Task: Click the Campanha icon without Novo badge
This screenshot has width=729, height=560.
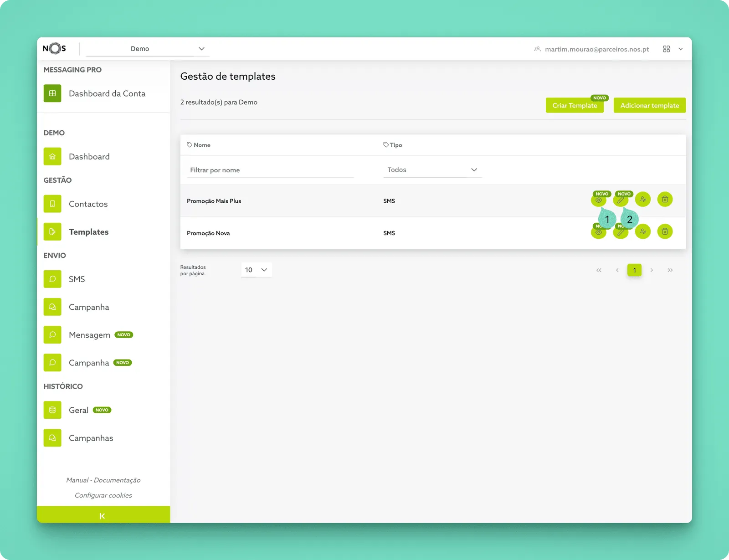Action: pyautogui.click(x=52, y=307)
